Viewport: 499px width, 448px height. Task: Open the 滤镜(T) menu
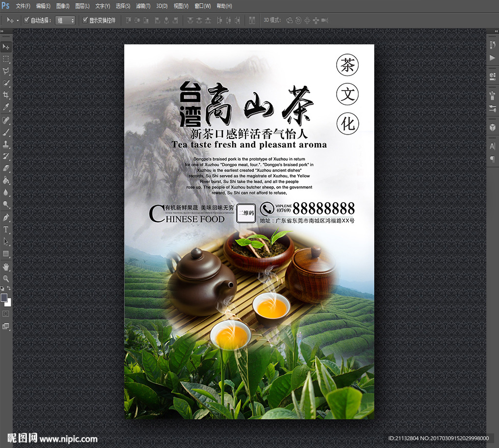point(143,6)
